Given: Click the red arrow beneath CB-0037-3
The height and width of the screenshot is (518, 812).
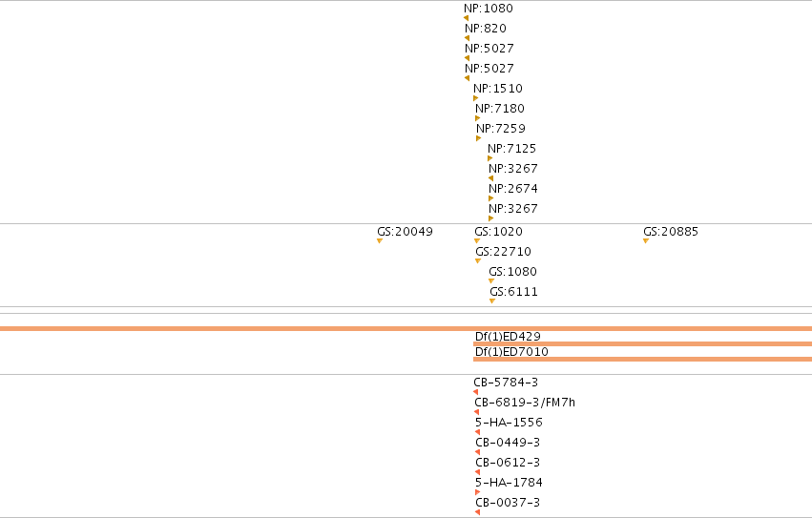Looking at the screenshot, I should click(477, 512).
